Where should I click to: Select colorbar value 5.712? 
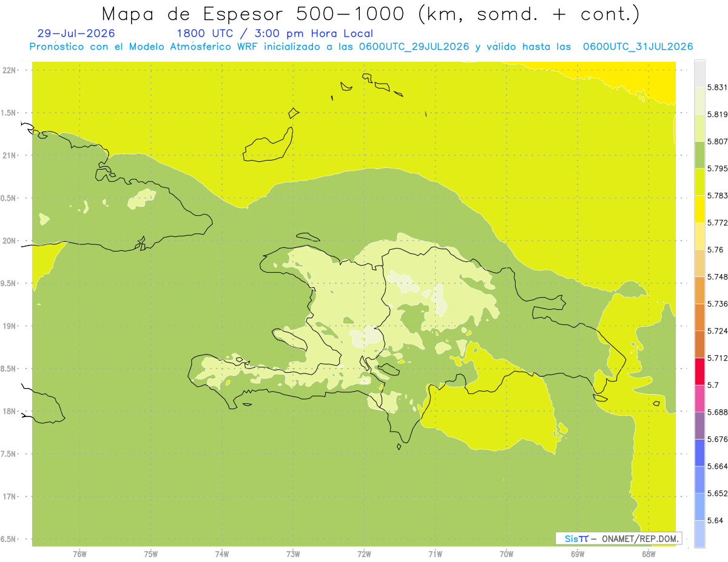point(717,358)
